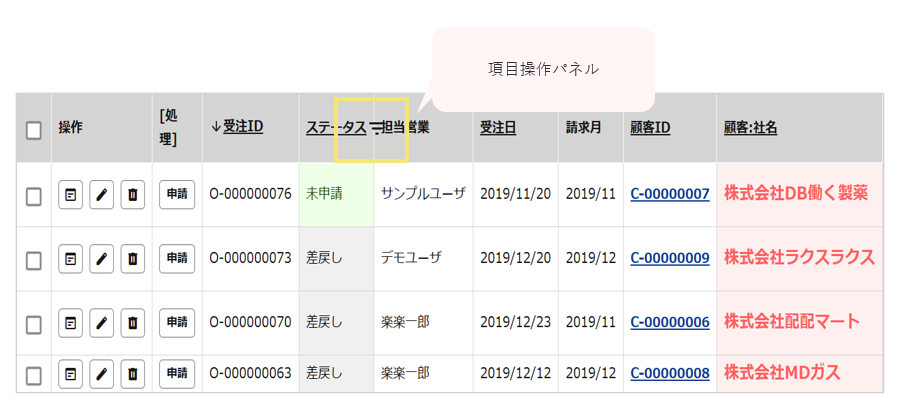Open the item operation panel icon beside ステータス
This screenshot has height=417, width=901.
[x=375, y=129]
